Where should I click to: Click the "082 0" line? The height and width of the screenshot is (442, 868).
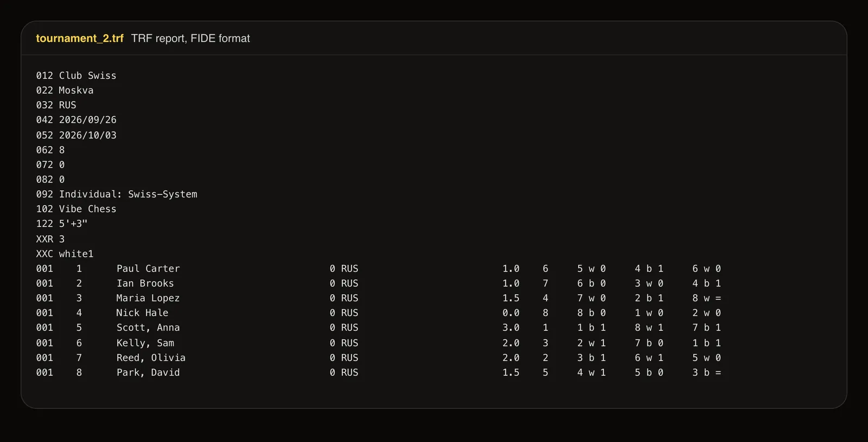click(50, 179)
